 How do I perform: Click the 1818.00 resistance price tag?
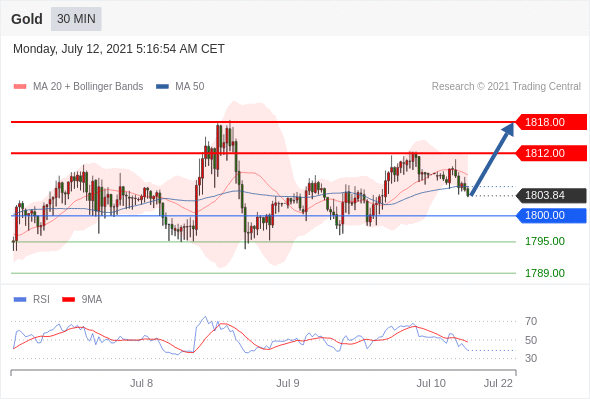[551, 122]
